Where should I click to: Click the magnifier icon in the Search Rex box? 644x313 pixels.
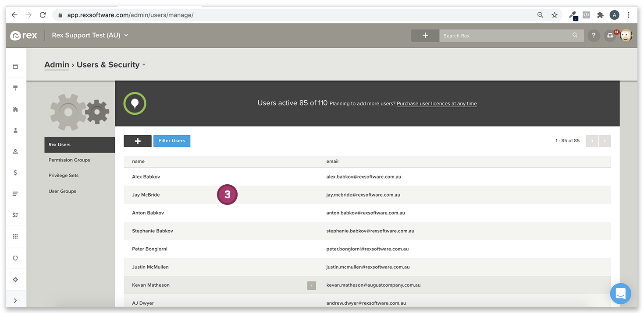[x=575, y=35]
